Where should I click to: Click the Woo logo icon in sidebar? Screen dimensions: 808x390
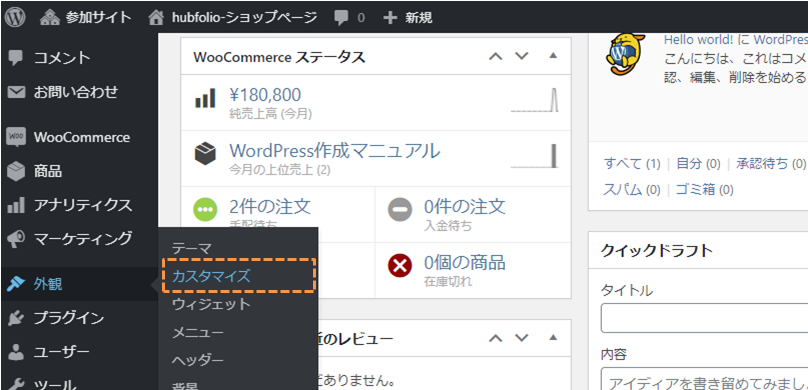(16, 138)
